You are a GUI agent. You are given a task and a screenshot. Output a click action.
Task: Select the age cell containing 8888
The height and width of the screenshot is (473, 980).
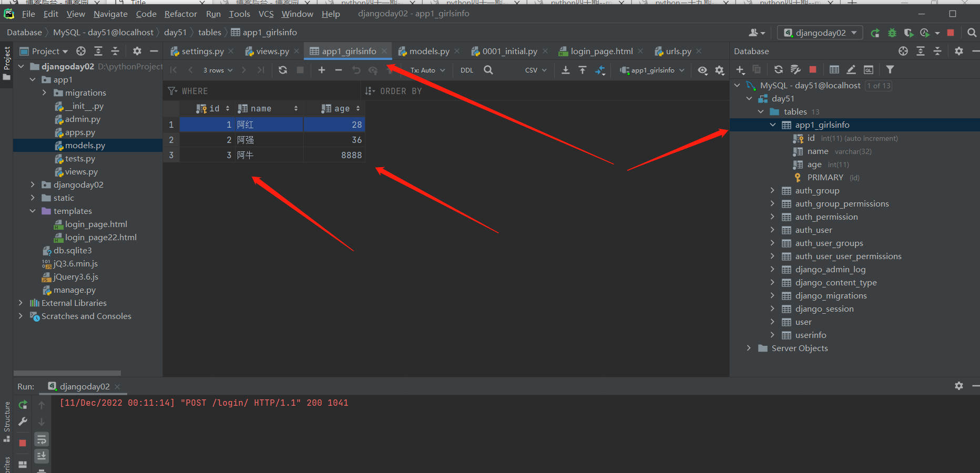click(334, 155)
